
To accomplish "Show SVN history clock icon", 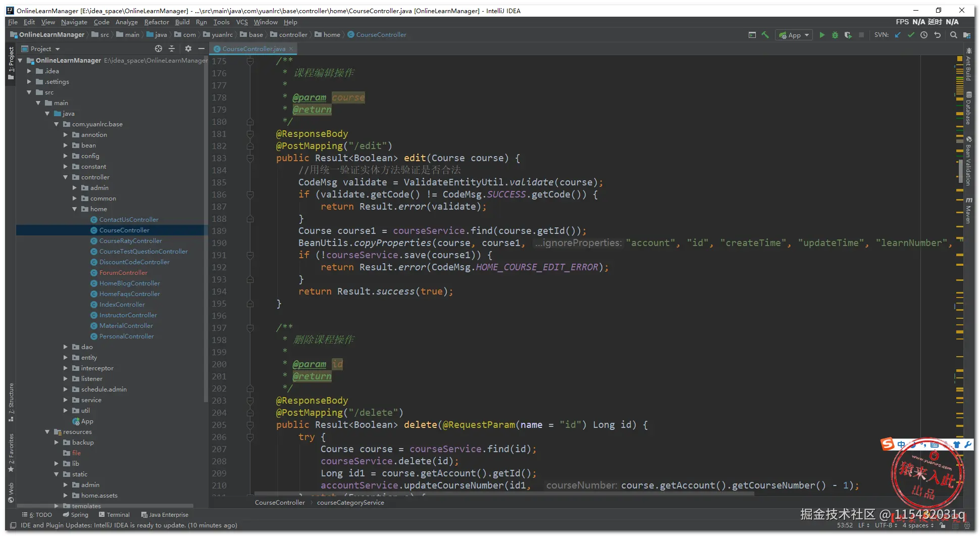I will point(924,35).
